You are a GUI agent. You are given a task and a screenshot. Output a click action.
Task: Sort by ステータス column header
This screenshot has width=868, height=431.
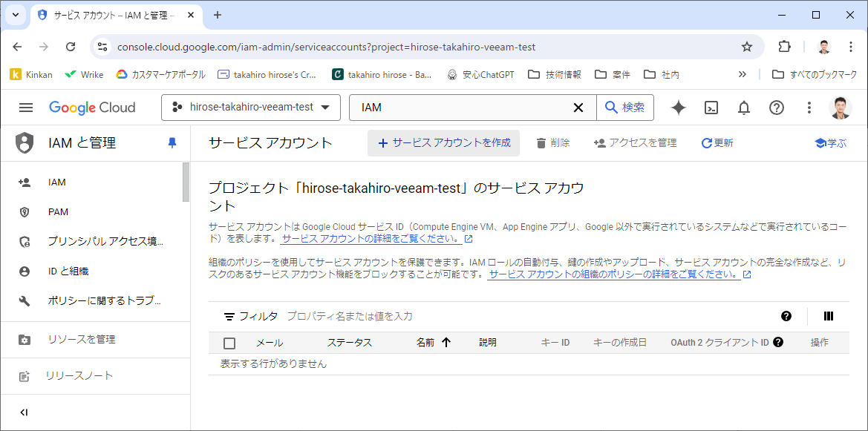click(349, 343)
